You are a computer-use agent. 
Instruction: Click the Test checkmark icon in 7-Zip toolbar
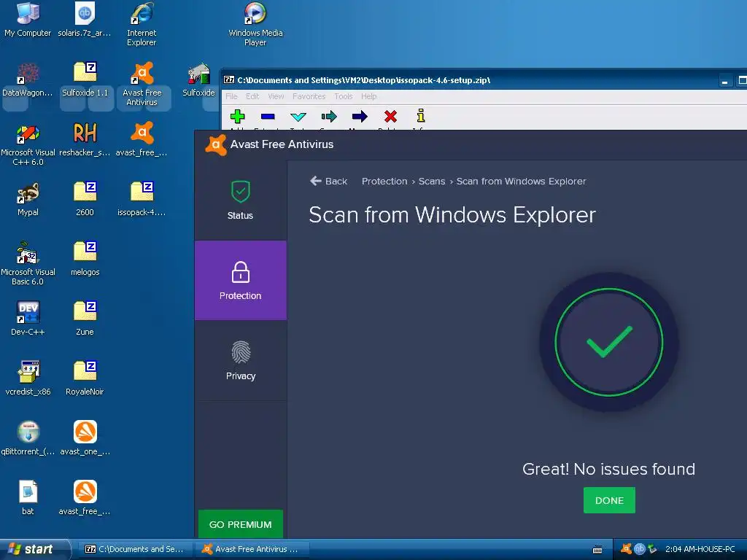[298, 116]
